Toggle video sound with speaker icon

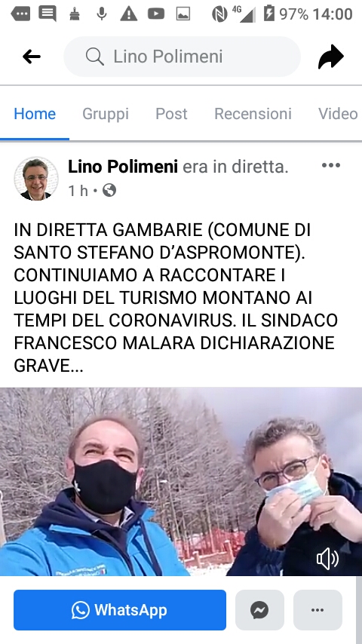[327, 559]
